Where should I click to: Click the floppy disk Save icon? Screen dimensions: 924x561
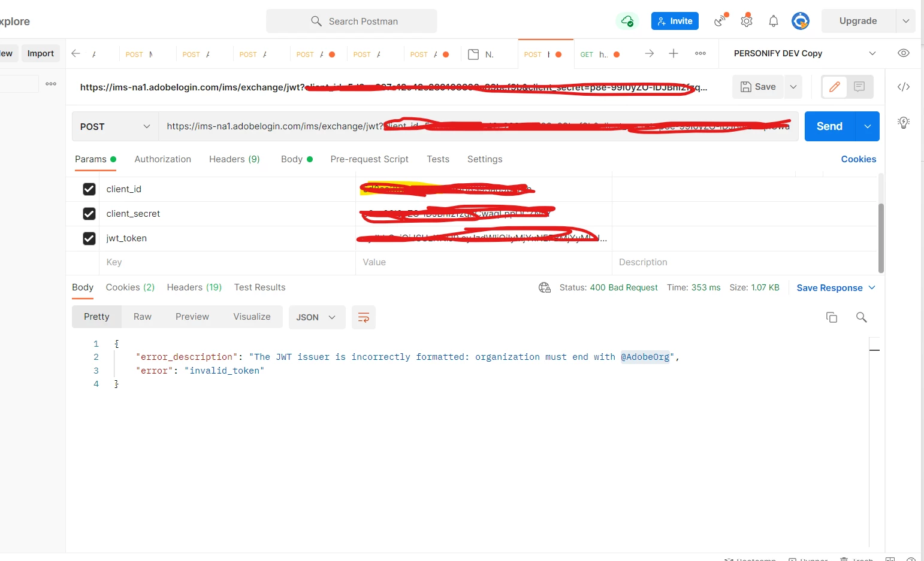[x=746, y=87]
